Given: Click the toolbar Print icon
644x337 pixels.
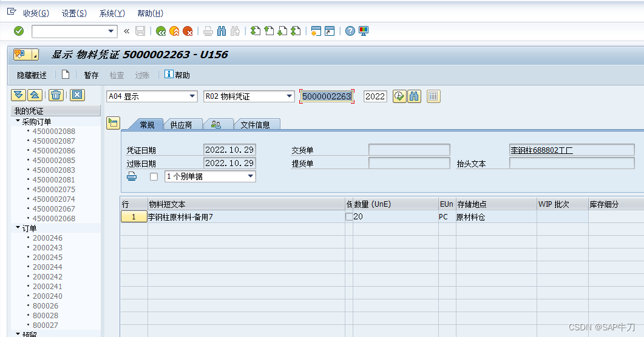Looking at the screenshot, I should [208, 31].
